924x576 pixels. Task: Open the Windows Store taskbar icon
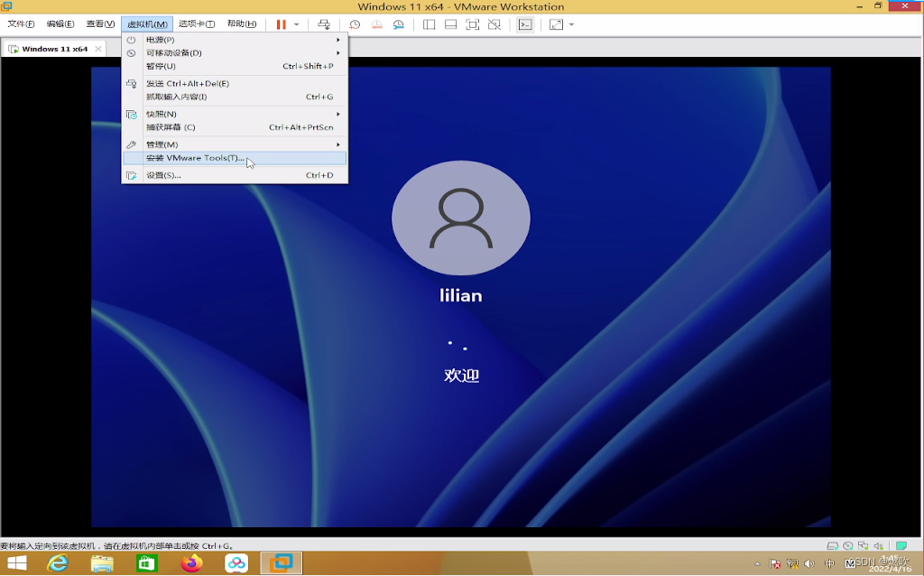point(147,563)
